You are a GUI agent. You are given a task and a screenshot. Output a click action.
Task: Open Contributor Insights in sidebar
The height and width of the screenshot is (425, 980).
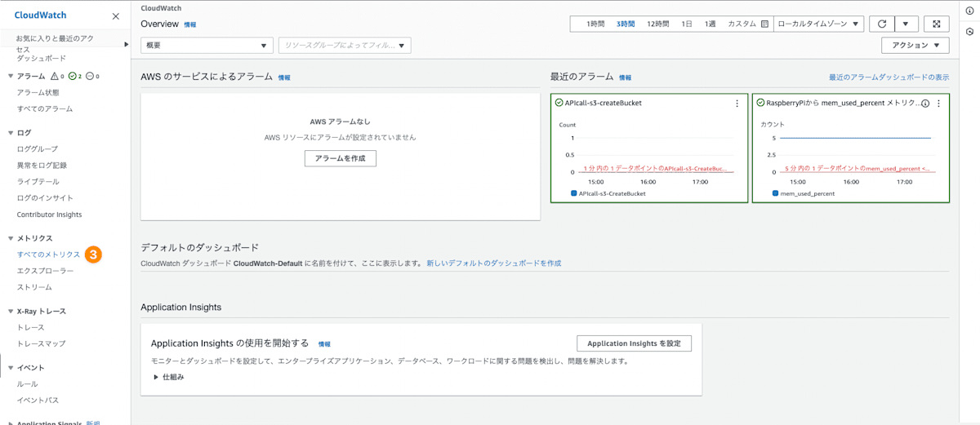[50, 215]
